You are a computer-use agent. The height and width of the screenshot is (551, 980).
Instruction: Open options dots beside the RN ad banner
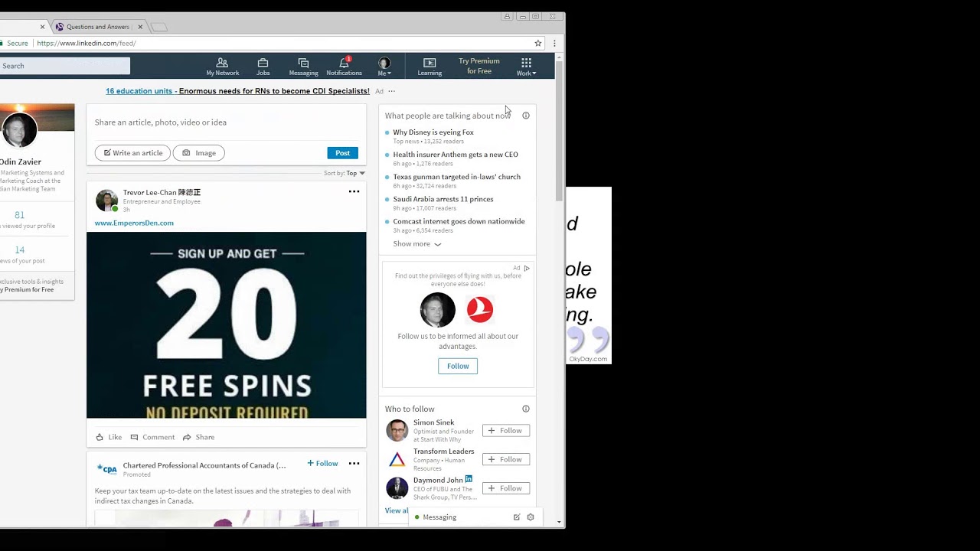pos(391,91)
